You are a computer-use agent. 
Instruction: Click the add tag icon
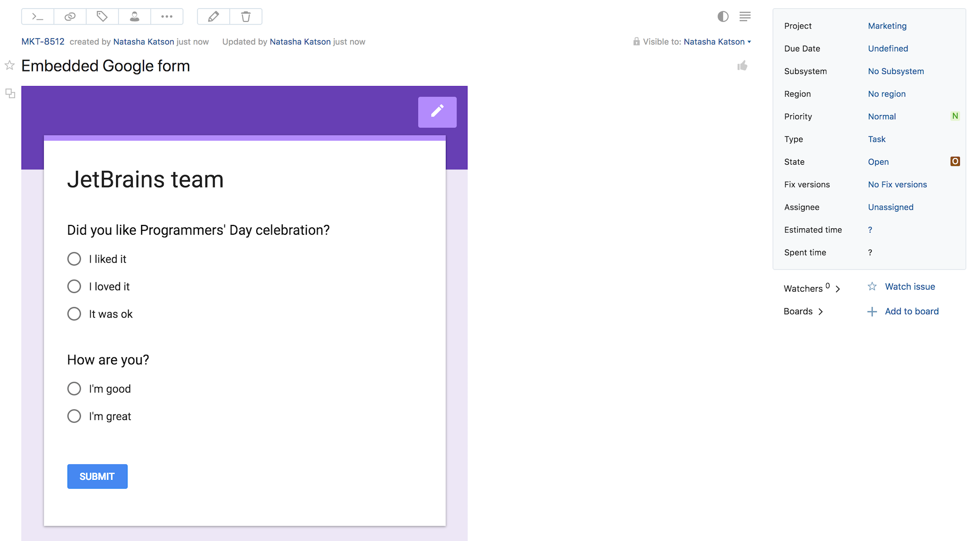(x=102, y=17)
